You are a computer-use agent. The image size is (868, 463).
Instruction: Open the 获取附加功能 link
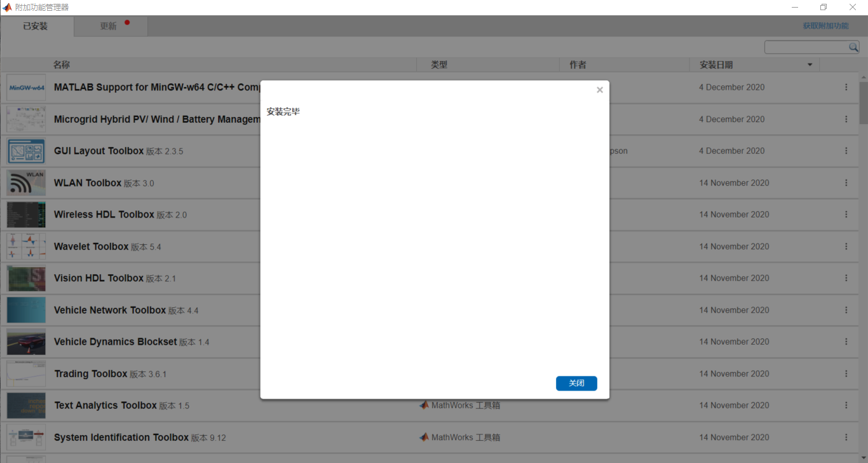coord(825,26)
